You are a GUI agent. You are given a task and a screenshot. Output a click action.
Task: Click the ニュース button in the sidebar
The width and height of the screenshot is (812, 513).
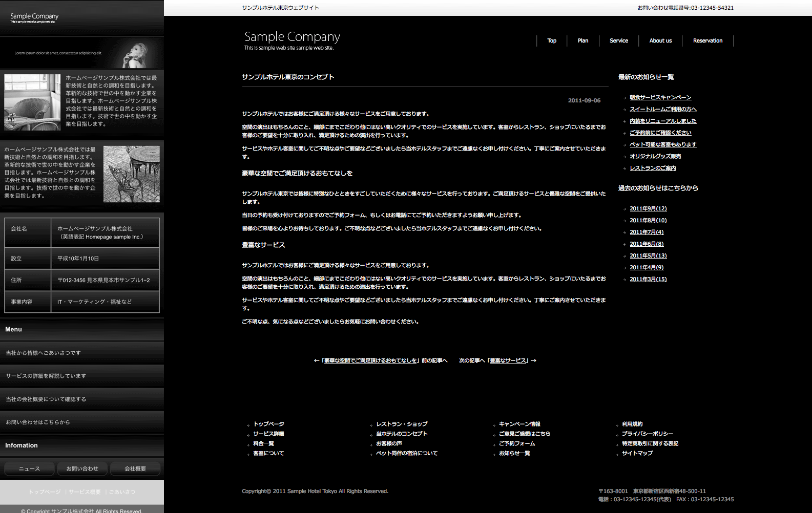[29, 469]
